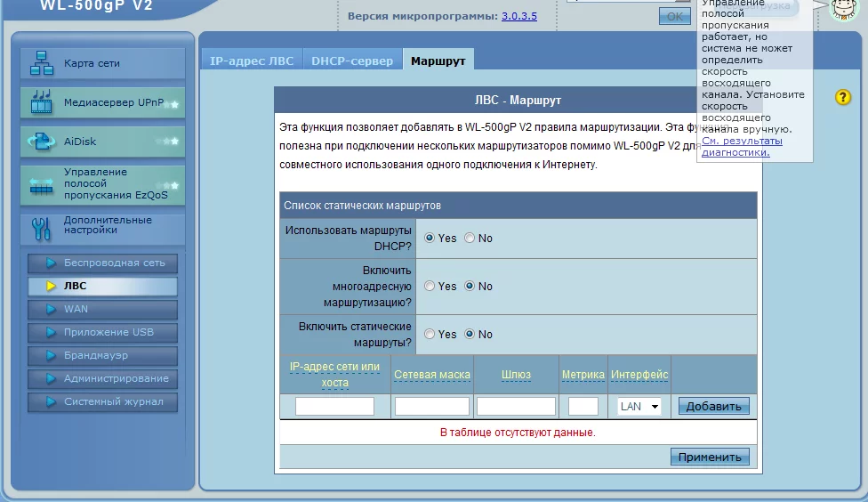The height and width of the screenshot is (502, 868).
Task: Switch to the IP-адрес ЛВС tab
Action: click(252, 61)
